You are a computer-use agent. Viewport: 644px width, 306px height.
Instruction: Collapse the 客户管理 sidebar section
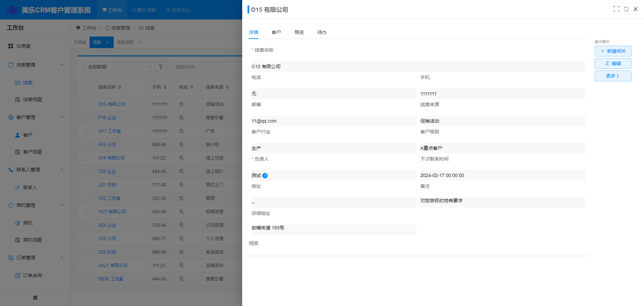(x=62, y=117)
